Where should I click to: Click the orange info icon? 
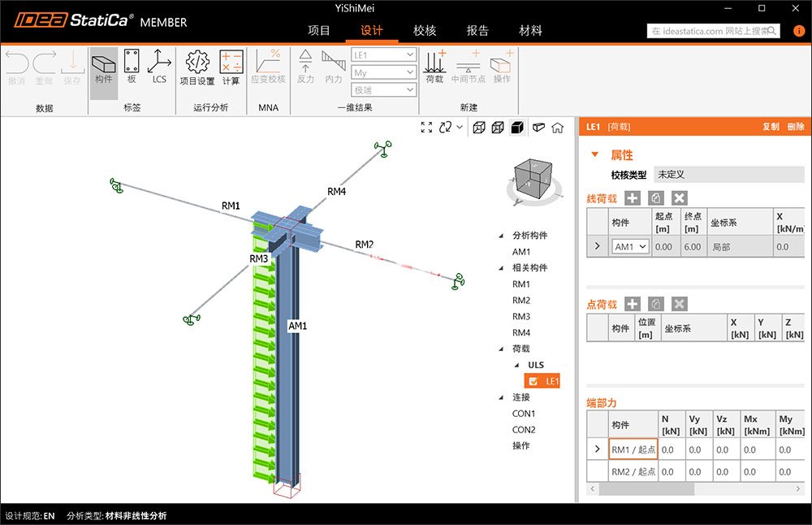pos(799,31)
